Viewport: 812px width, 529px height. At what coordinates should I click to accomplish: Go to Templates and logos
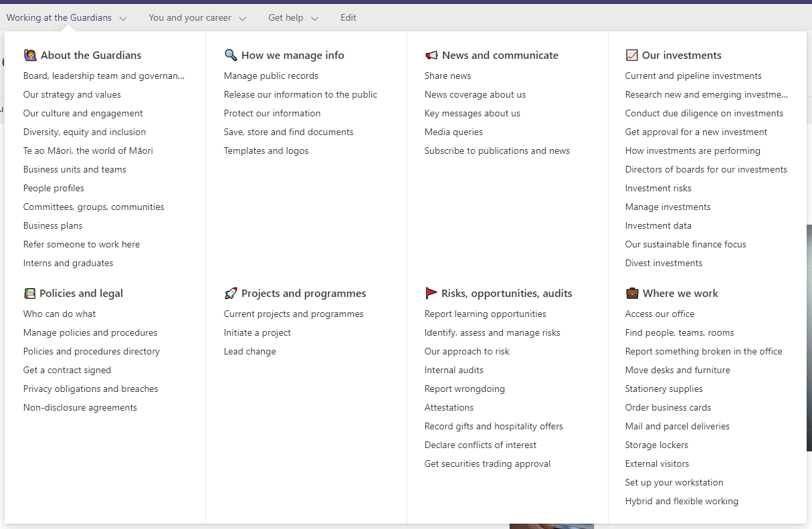266,150
